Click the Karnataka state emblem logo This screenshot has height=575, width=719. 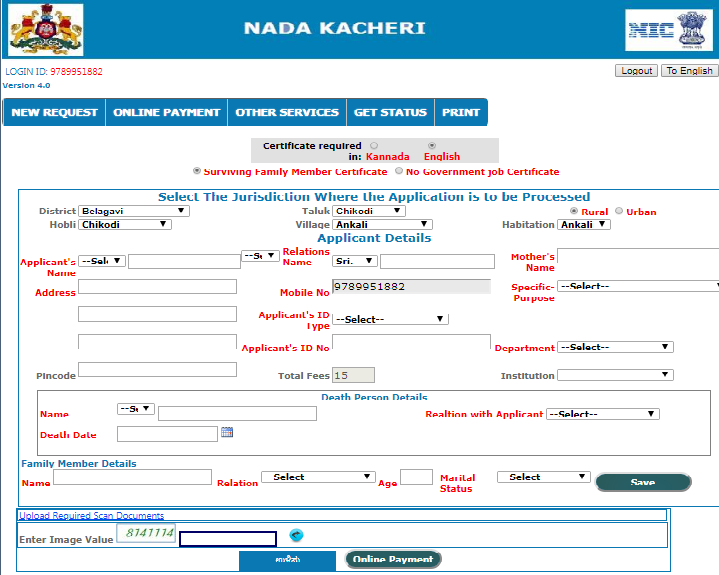[46, 29]
